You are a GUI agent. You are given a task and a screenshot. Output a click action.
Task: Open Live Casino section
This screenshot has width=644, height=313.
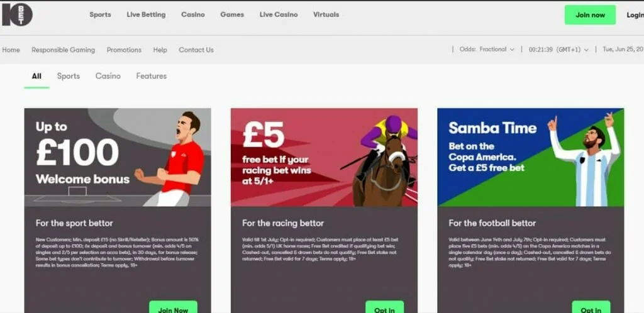(279, 14)
